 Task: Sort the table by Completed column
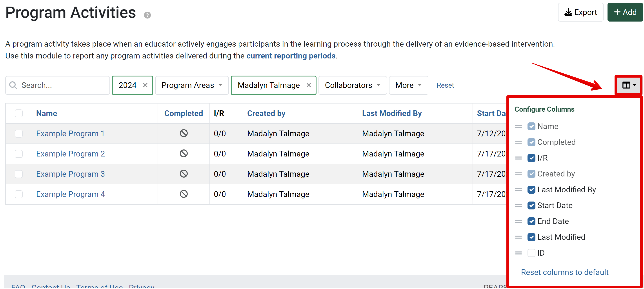click(x=184, y=113)
